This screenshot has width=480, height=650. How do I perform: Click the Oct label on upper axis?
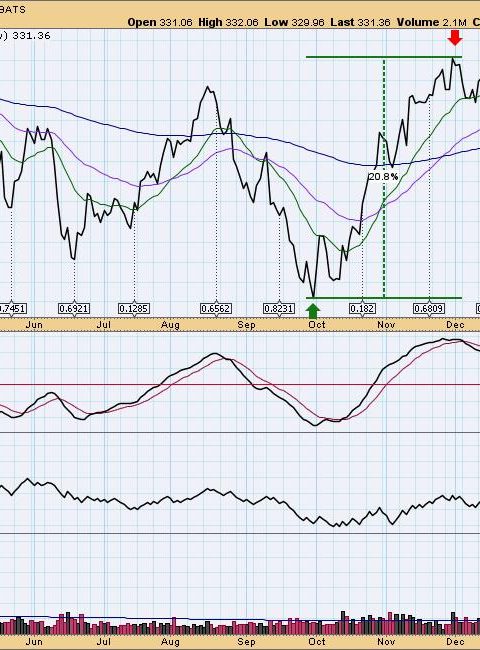pos(317,325)
